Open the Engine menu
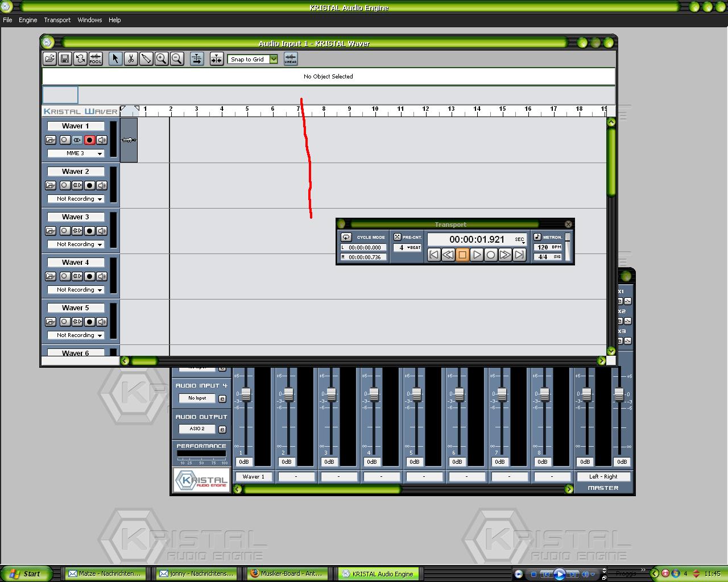 point(28,20)
